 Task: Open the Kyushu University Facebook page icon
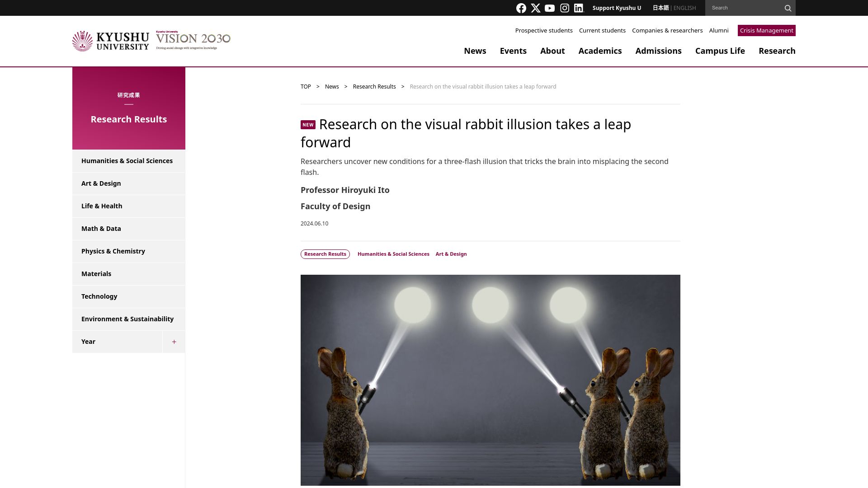coord(521,8)
